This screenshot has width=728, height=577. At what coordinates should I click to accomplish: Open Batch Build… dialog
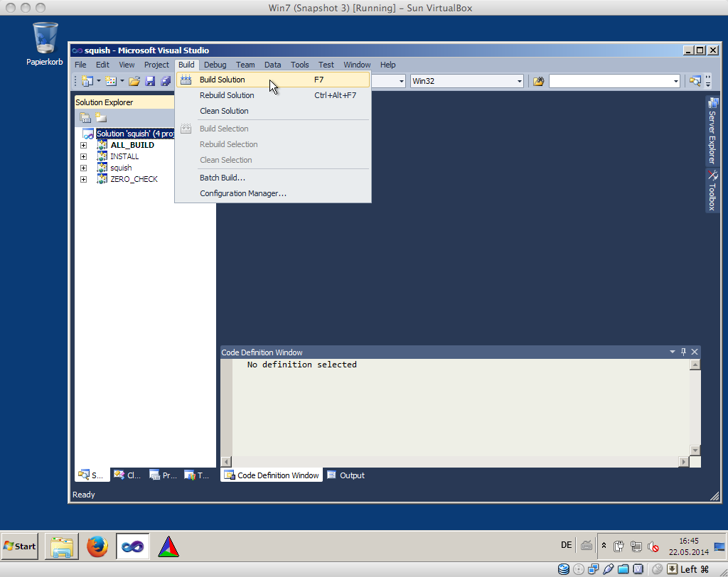click(x=273, y=178)
